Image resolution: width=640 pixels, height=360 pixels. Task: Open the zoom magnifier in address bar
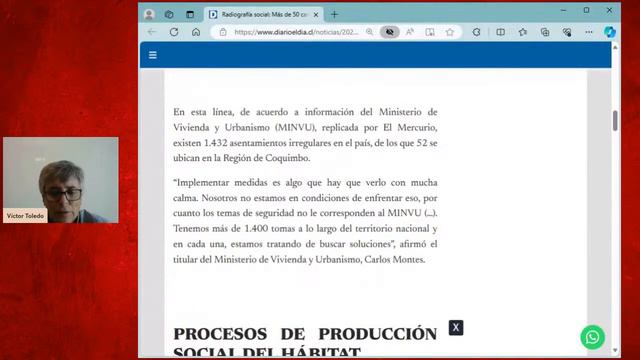click(369, 32)
